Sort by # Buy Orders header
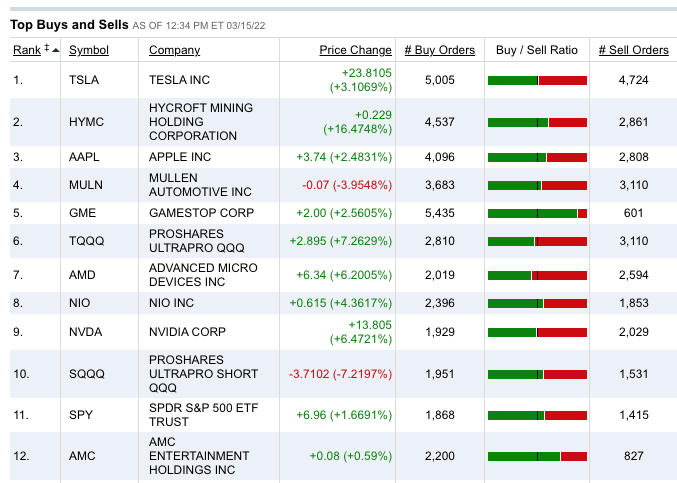 [x=440, y=50]
